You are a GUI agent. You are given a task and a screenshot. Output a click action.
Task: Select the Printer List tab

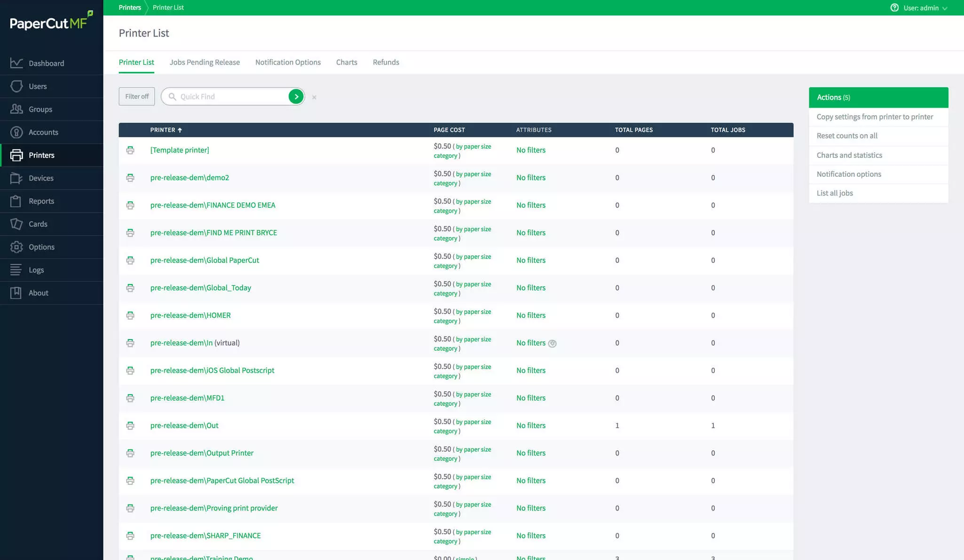[136, 62]
